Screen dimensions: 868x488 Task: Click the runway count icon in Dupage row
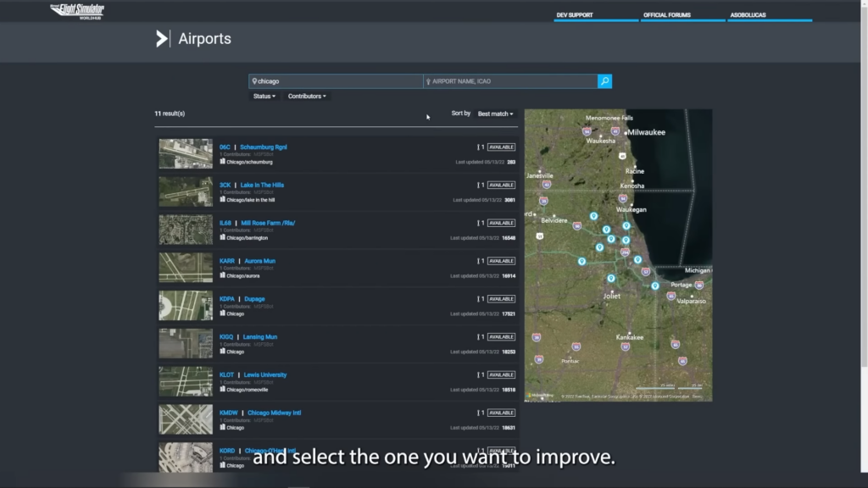click(478, 299)
